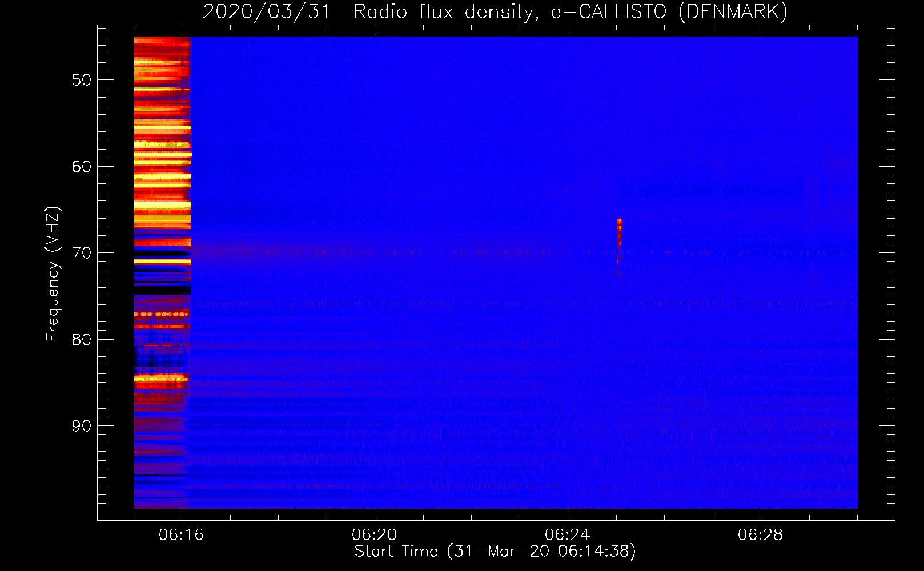Click the 'Frequency (MHZ)' y-axis label
This screenshot has width=924, height=571.
[53, 274]
